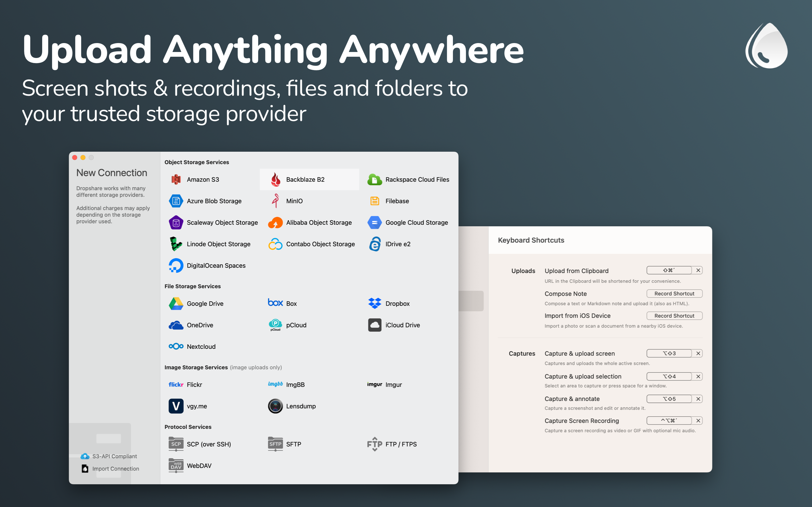Choose the FTP / FTPS service
Viewport: 812px width, 507px height.
pos(392,444)
